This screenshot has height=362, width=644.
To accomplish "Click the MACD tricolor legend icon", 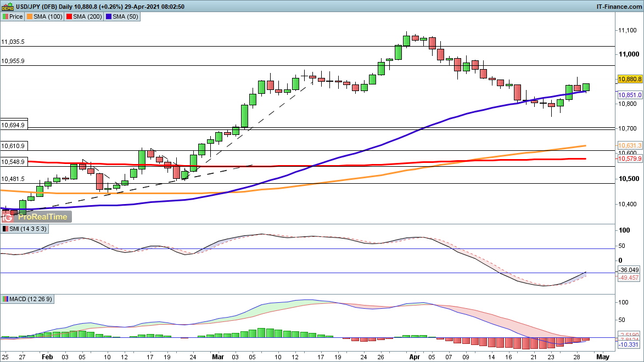I will 5,299.
